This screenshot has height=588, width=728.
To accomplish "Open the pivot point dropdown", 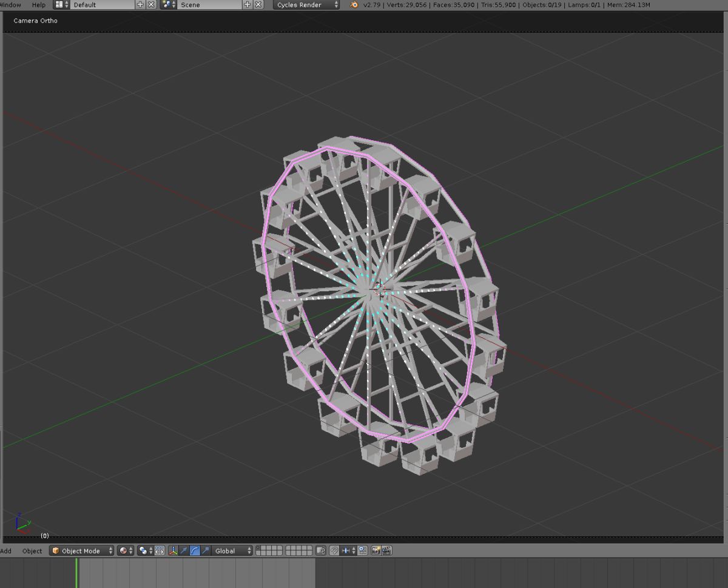I will click(146, 551).
